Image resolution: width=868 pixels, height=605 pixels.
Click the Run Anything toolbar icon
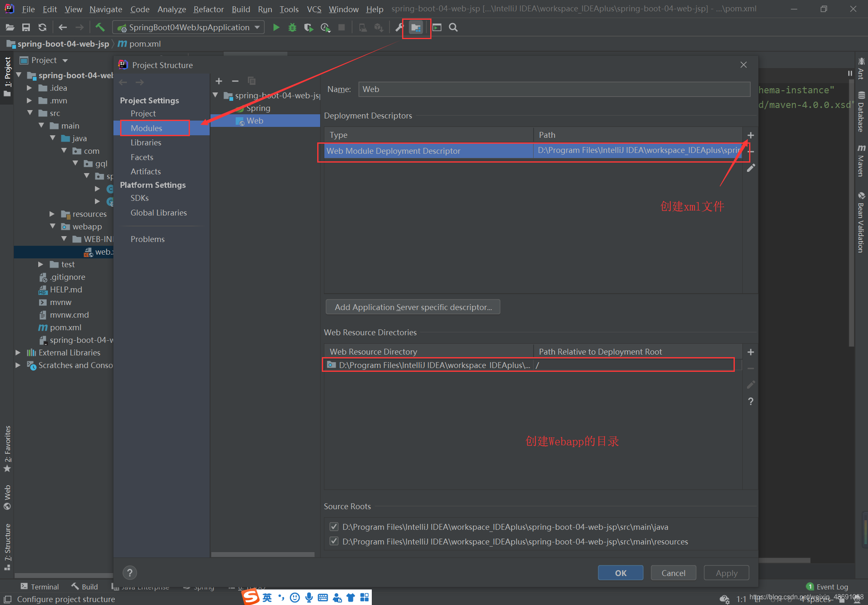coord(437,28)
